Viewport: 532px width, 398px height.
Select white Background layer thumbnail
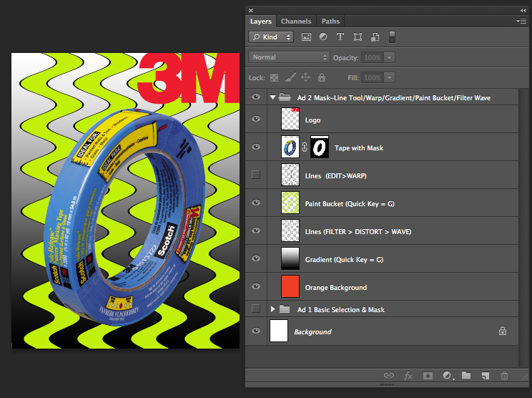[x=279, y=331]
